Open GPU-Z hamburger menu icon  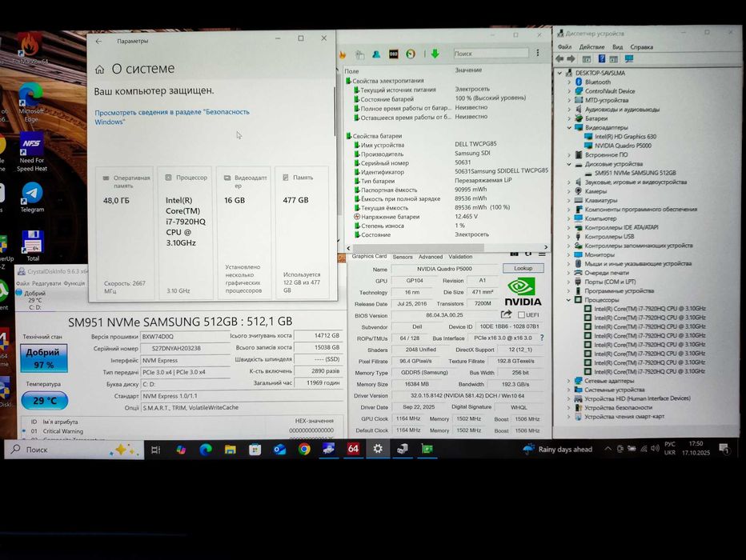point(542,254)
